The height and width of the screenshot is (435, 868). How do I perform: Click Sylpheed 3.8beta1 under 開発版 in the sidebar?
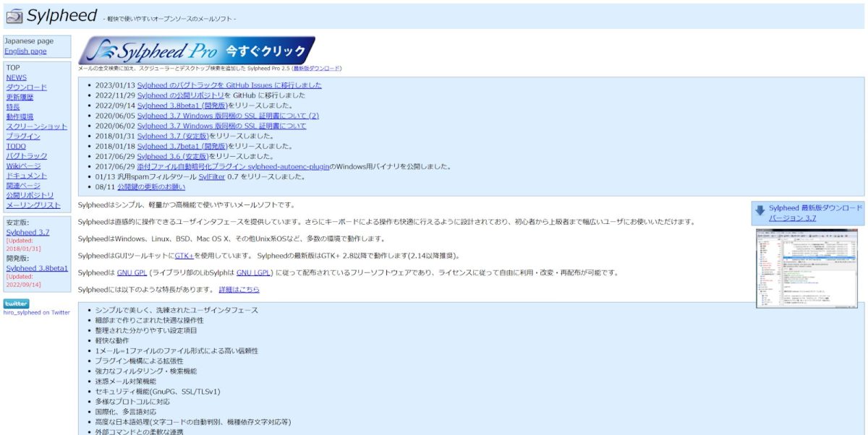(x=37, y=268)
